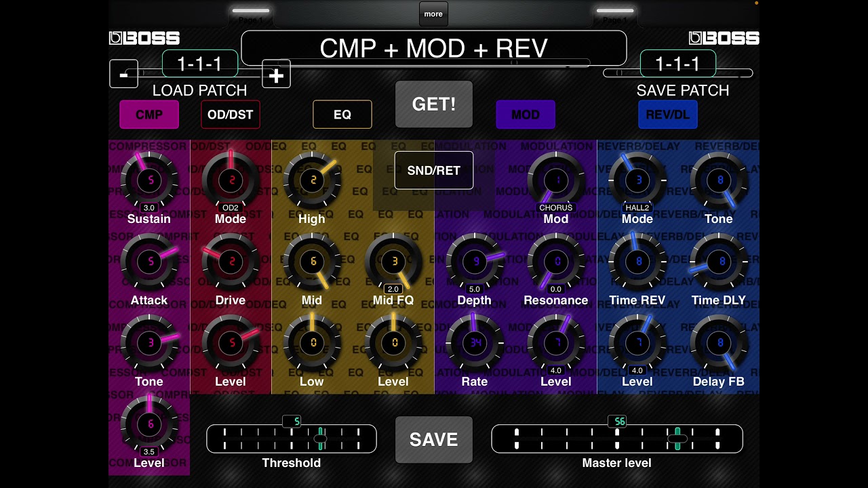Decrease load patch with minus button

[x=123, y=74]
